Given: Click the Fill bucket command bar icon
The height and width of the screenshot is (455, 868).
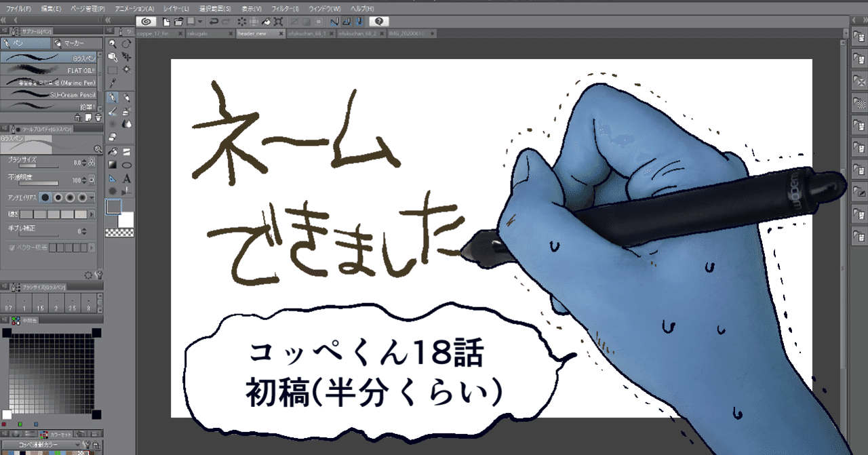Looking at the screenshot, I should click(x=267, y=22).
